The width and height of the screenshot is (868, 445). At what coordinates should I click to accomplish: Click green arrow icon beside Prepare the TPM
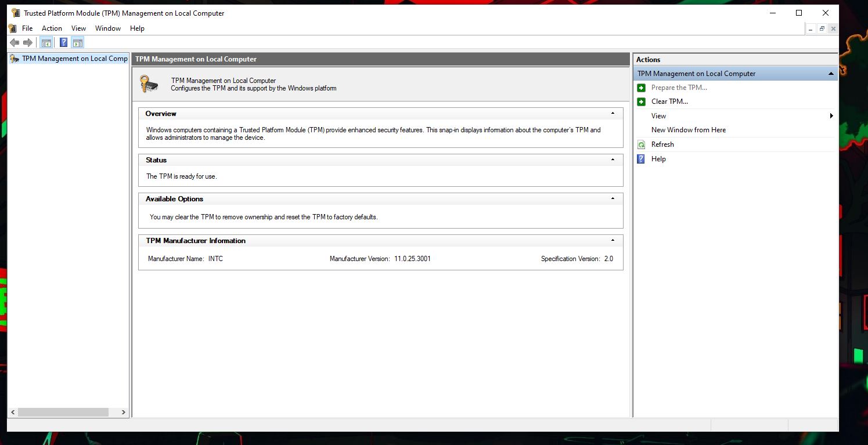click(641, 88)
